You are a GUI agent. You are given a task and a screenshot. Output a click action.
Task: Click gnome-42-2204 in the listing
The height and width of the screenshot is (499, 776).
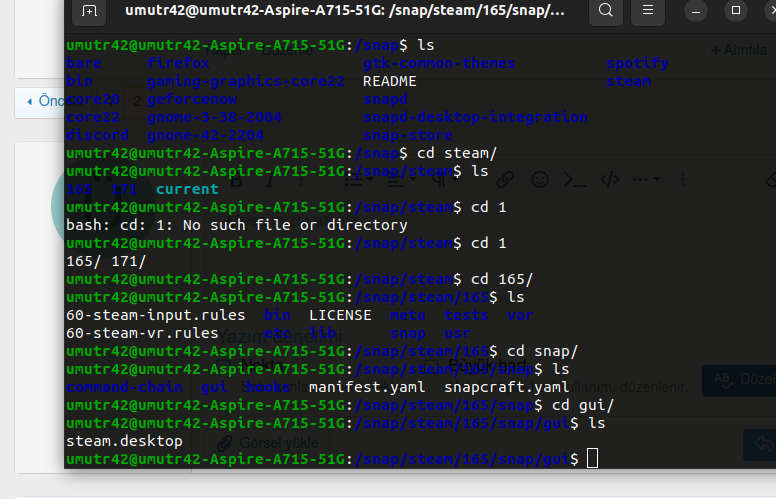205,135
